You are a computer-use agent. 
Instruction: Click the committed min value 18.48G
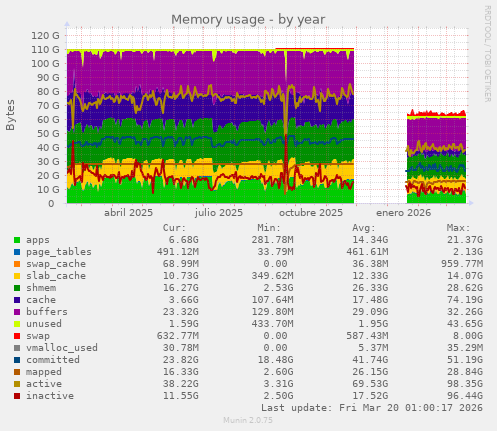point(275,360)
